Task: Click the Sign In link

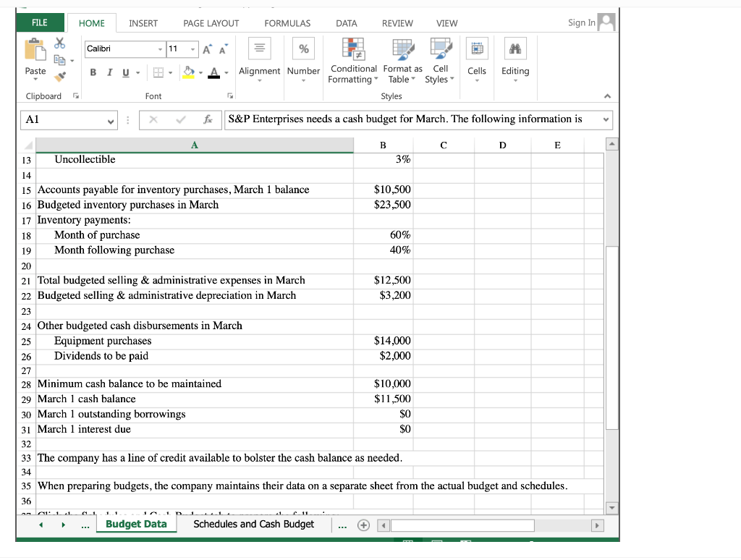Action: (x=581, y=22)
